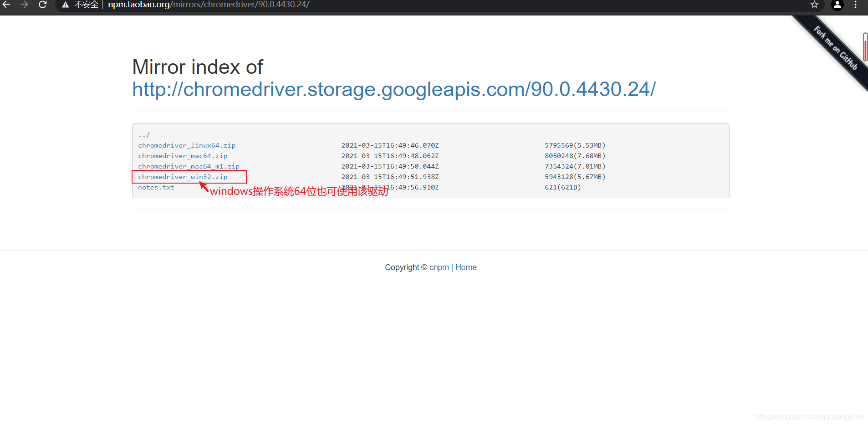
Task: Open the notes.txt file
Action: pos(156,187)
